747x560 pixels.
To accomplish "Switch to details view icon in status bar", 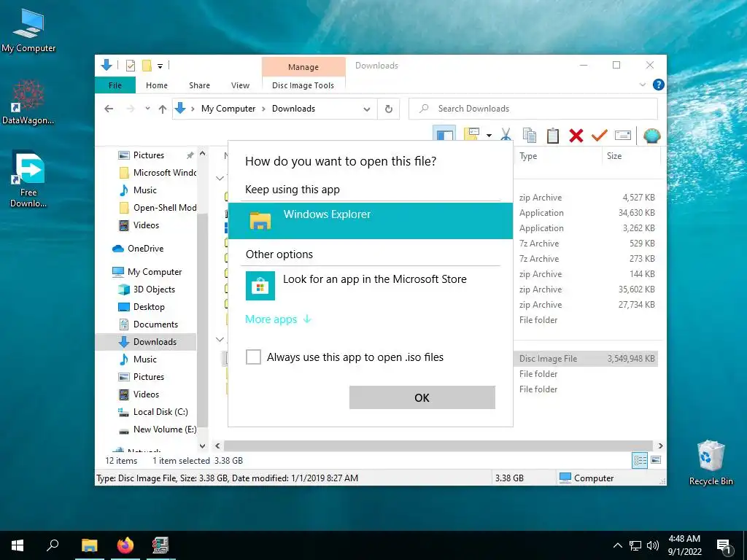I will coord(640,460).
